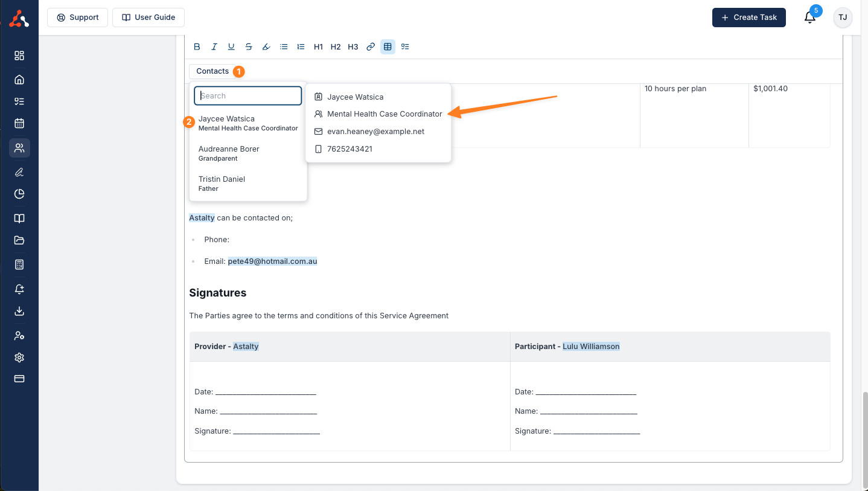Open the User Guide
868x491 pixels.
pos(148,18)
